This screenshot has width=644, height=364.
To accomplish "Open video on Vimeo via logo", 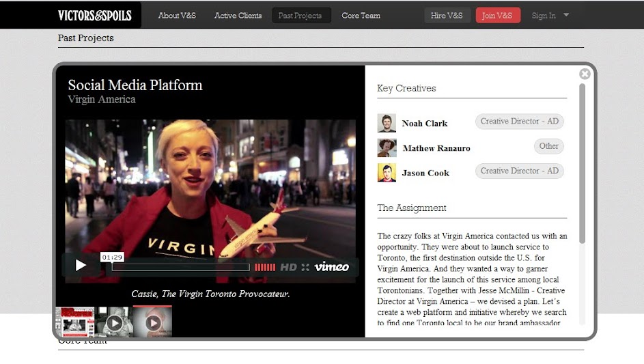I will (332, 267).
